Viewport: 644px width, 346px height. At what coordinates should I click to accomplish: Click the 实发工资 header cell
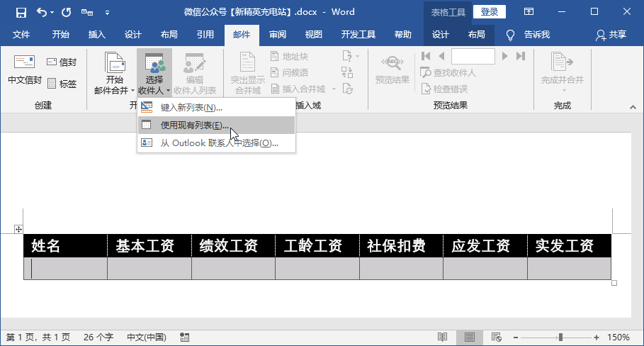click(569, 246)
